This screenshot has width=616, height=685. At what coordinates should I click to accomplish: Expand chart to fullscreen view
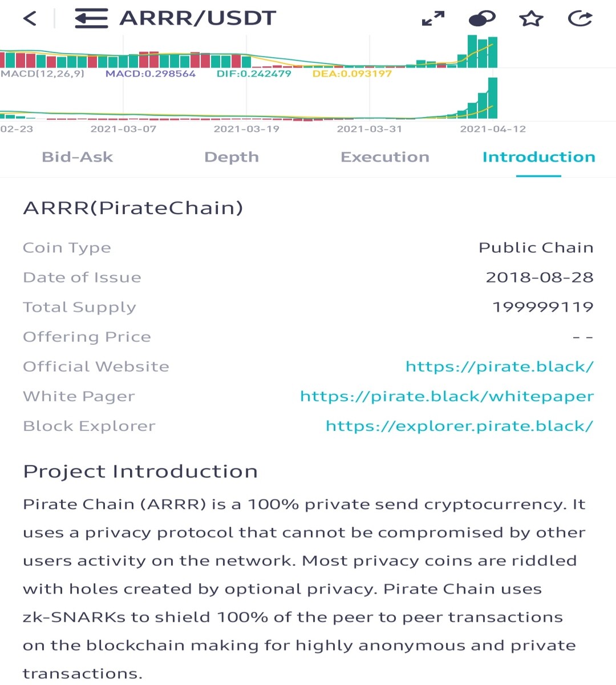pos(433,19)
